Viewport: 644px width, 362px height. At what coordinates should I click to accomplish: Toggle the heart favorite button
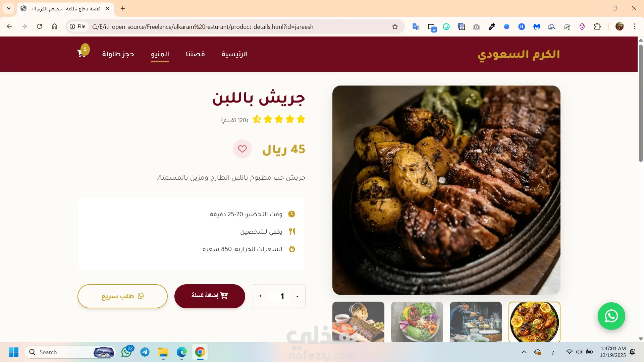tap(242, 149)
